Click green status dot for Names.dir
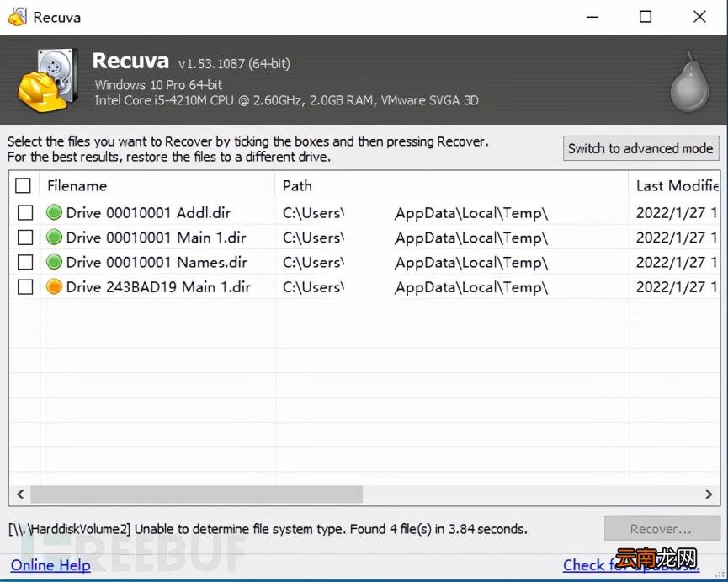This screenshot has width=728, height=582. (x=55, y=262)
